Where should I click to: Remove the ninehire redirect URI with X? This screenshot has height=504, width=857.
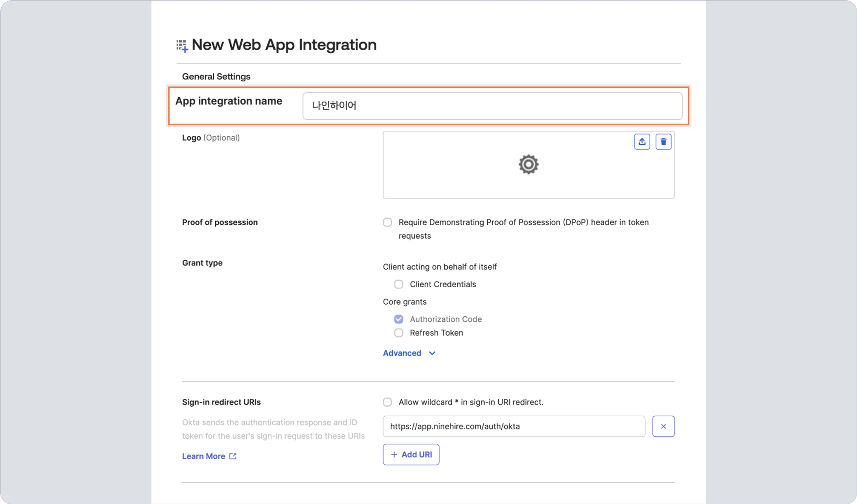663,426
